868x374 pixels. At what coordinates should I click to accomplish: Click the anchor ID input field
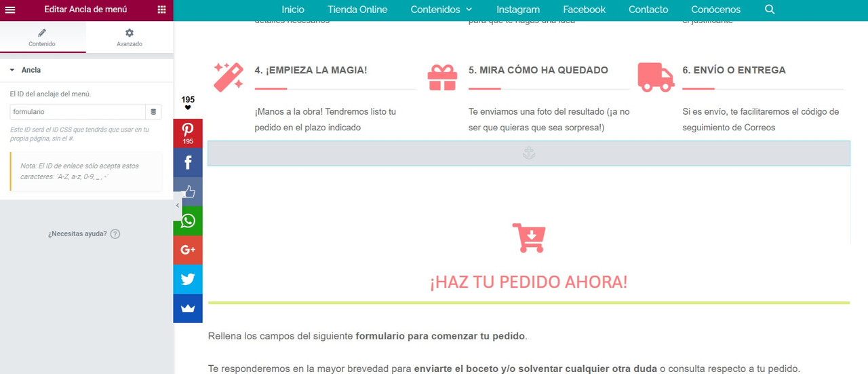tap(78, 111)
